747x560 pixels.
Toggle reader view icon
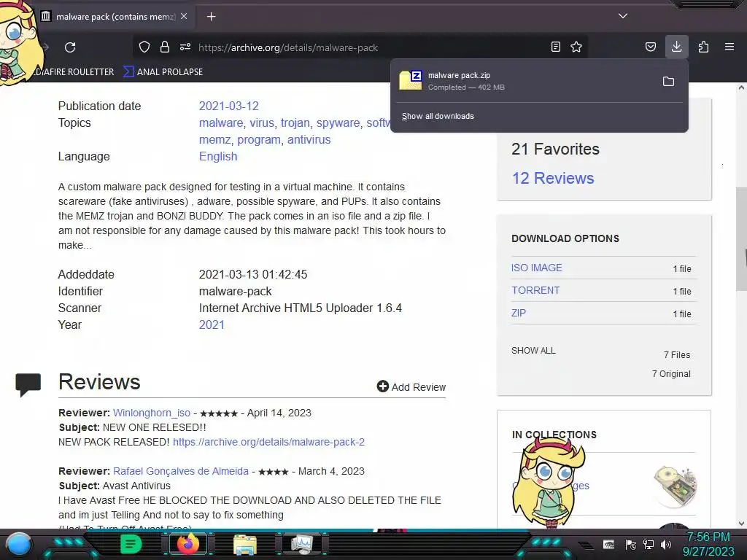point(555,47)
